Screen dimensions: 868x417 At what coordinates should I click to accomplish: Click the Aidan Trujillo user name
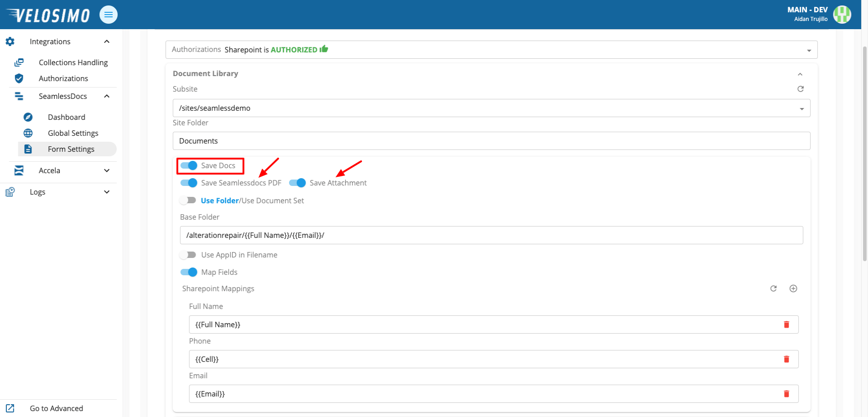[x=811, y=19]
